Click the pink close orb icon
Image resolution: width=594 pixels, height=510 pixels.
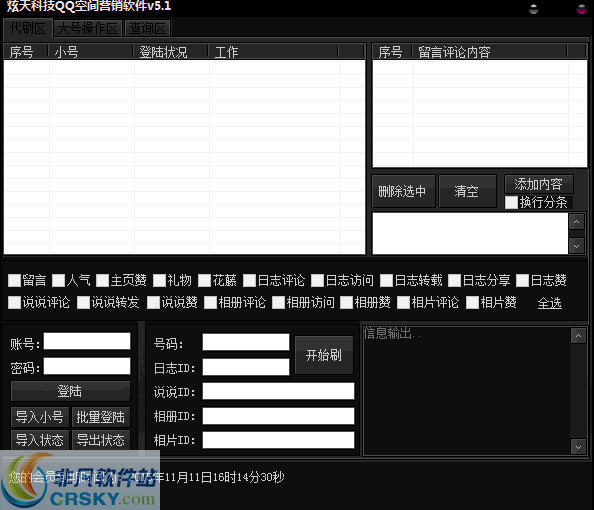582,9
